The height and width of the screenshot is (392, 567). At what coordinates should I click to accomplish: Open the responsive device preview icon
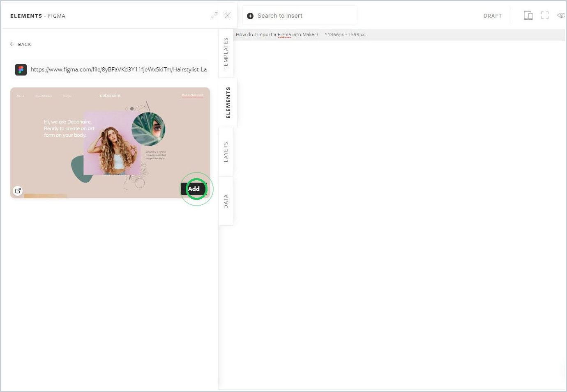click(528, 16)
